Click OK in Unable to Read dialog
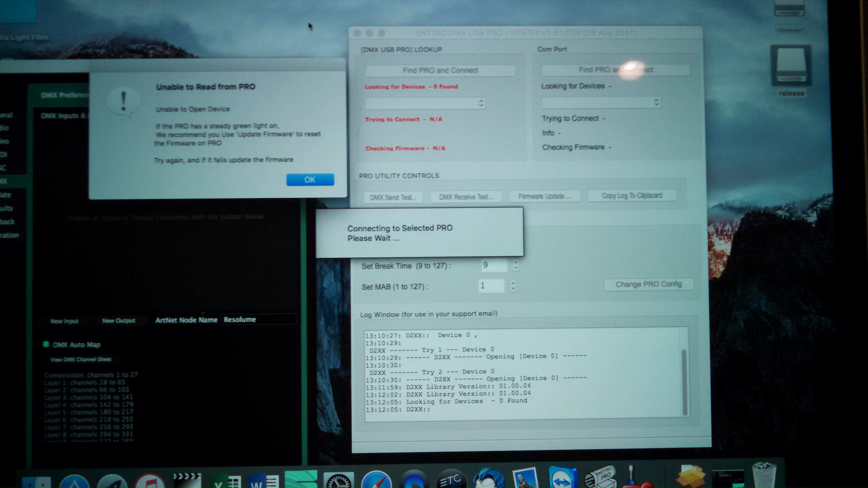868x488 pixels. tap(310, 179)
